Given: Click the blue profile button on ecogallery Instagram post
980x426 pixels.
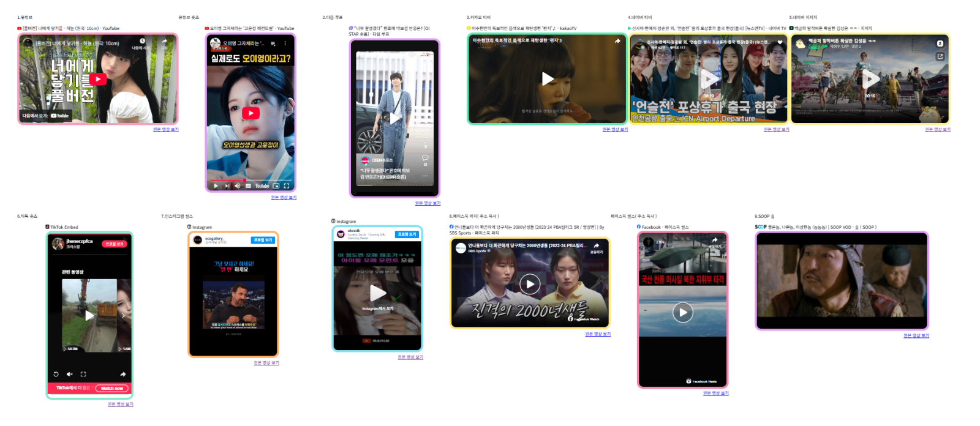Looking at the screenshot, I should [x=263, y=240].
